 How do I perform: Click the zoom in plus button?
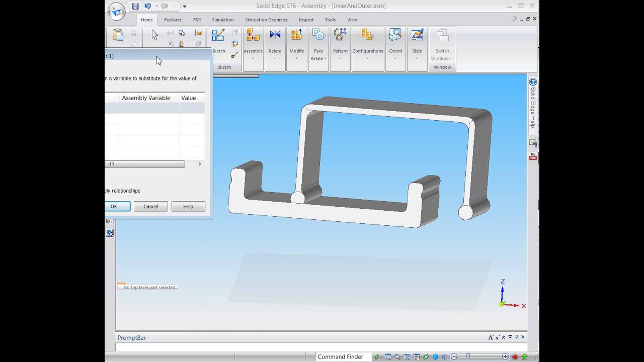[505, 357]
